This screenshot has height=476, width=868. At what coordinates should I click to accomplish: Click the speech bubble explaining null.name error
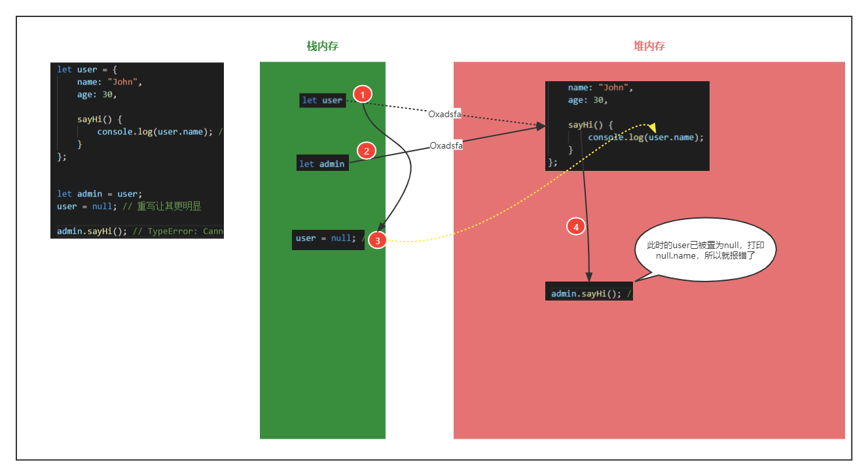[705, 248]
